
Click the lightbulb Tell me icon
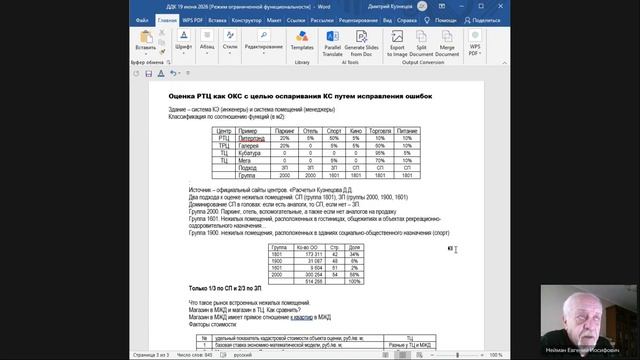427,20
